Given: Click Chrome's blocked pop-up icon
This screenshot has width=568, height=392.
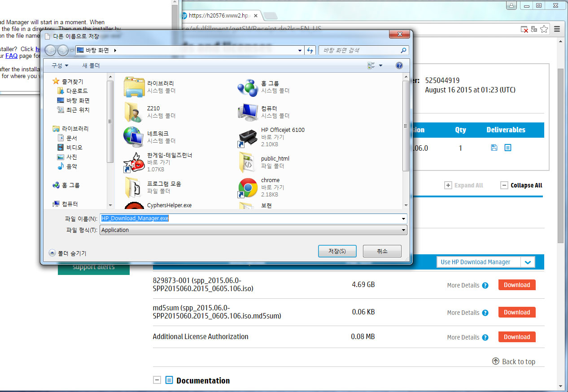Looking at the screenshot, I should [x=524, y=29].
